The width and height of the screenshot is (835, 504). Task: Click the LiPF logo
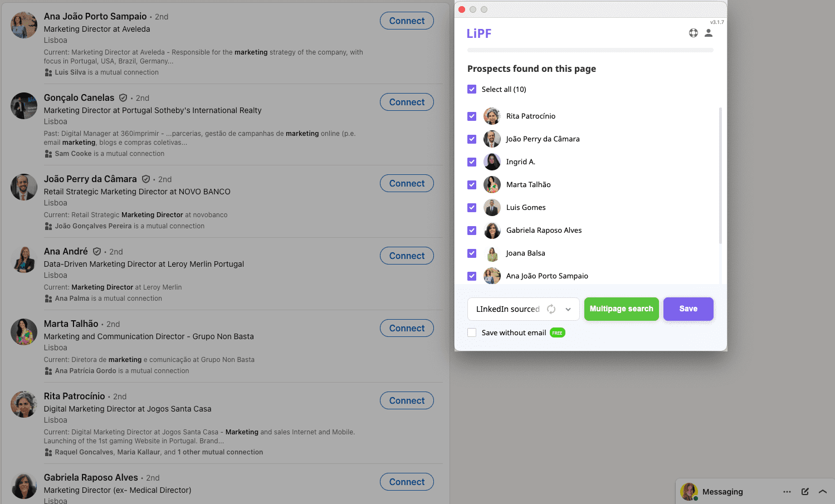[480, 33]
